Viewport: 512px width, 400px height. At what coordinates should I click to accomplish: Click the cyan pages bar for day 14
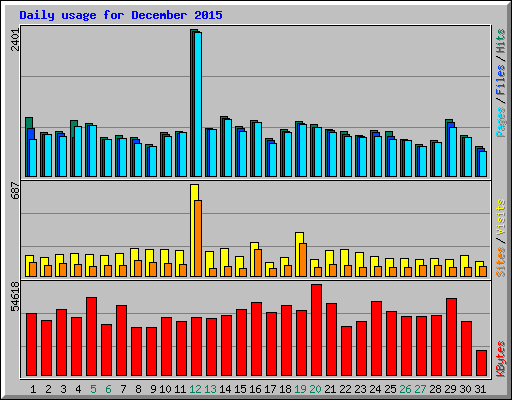pos(228,148)
